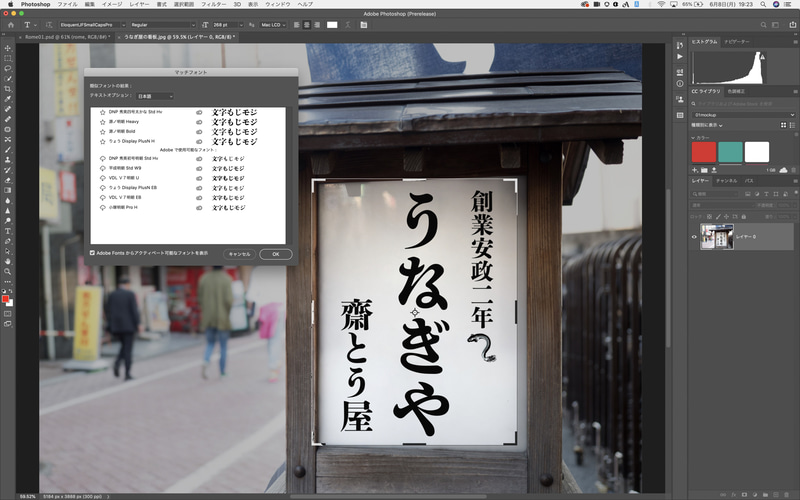Viewport: 800px width, 500px height.
Task: Align text left in options bar
Action: (296, 24)
